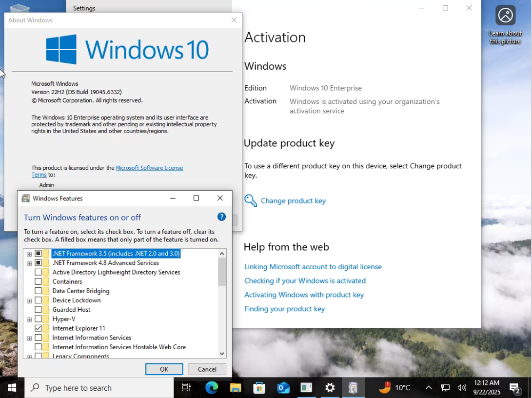
Task: Open the Action Center notifications icon
Action: click(x=515, y=388)
